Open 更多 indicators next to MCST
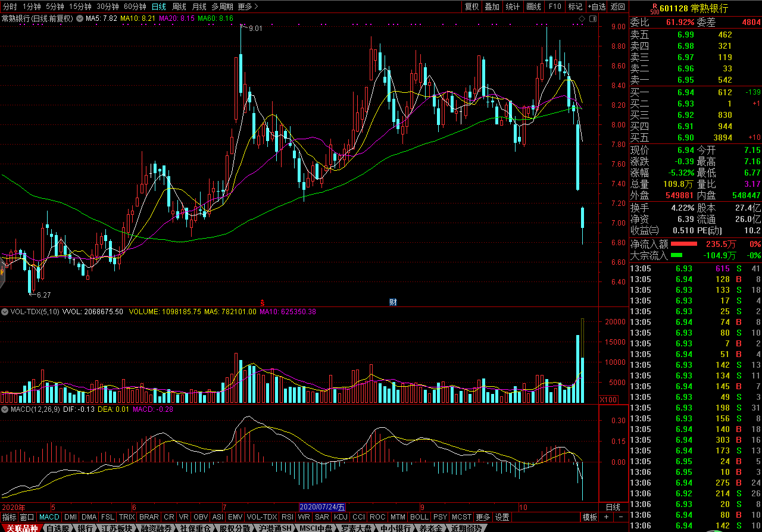The height and width of the screenshot is (532, 762). click(483, 517)
